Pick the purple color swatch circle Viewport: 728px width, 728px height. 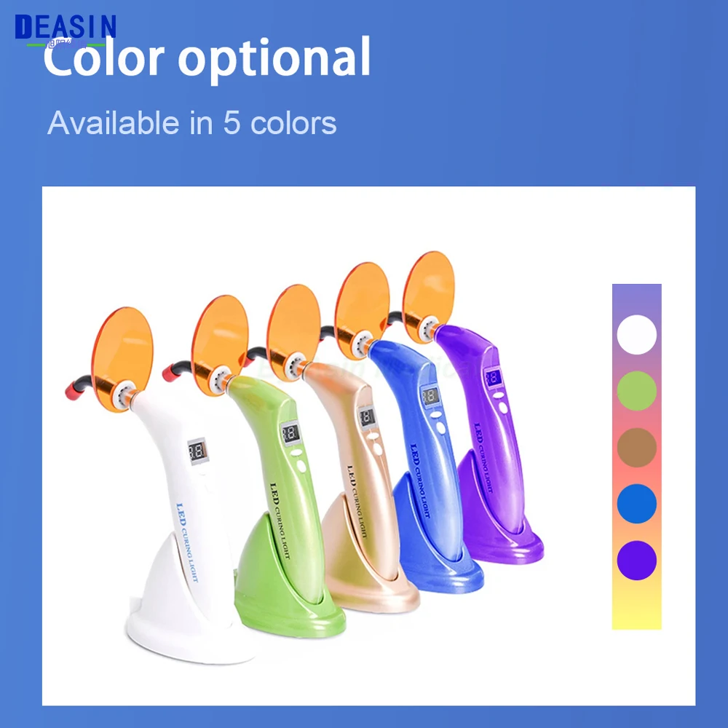[636, 561]
